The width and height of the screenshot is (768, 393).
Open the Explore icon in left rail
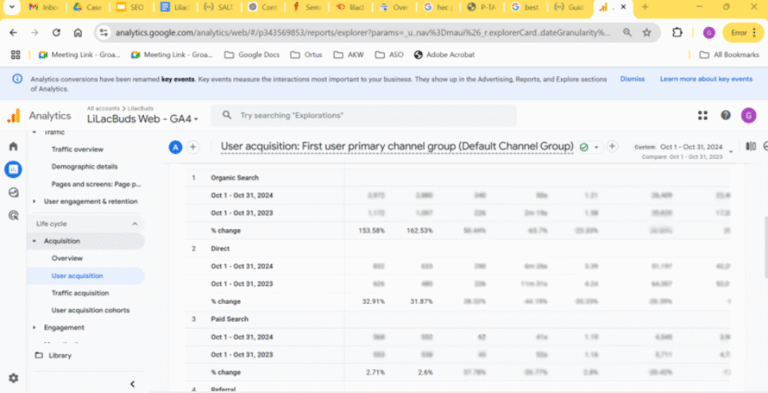[x=13, y=193]
